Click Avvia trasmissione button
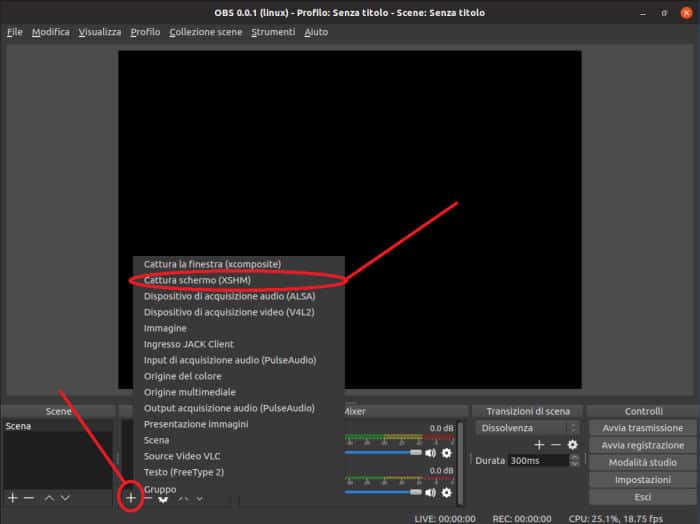 coord(642,428)
